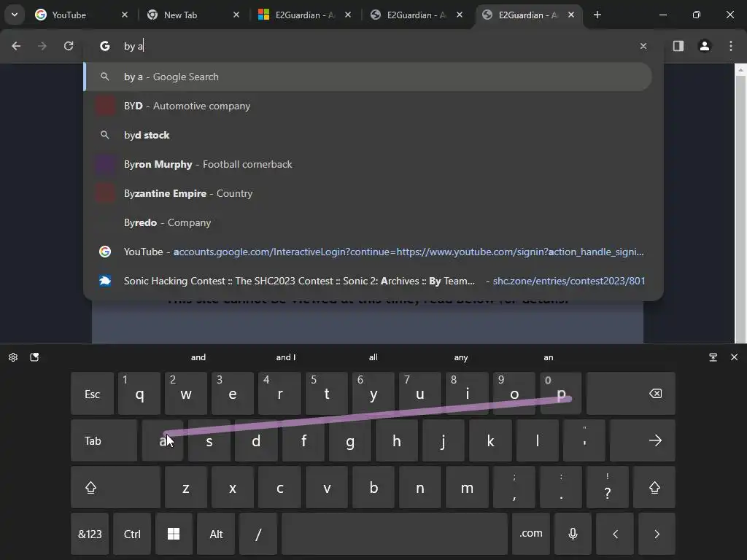Choose the 'byd stock' suggestion

point(368,135)
